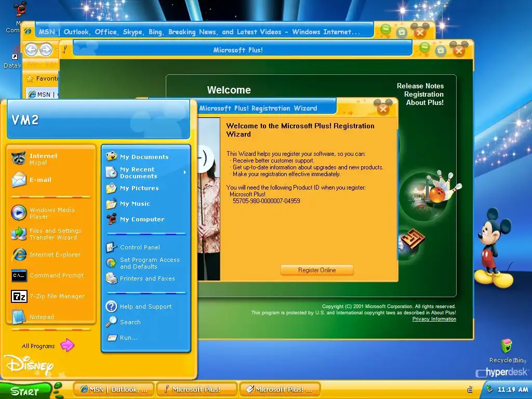Open Files and Settings Transfer Wizard icon

pos(19,234)
